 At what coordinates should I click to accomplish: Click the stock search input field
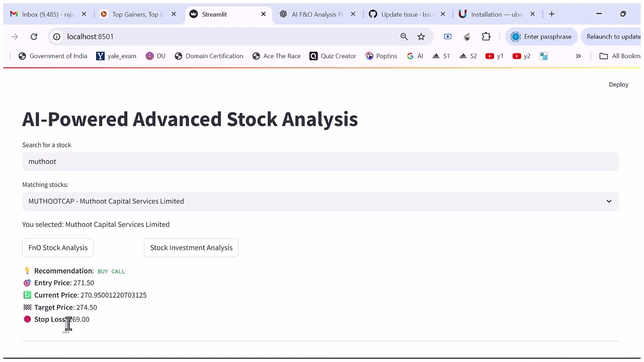tap(320, 161)
